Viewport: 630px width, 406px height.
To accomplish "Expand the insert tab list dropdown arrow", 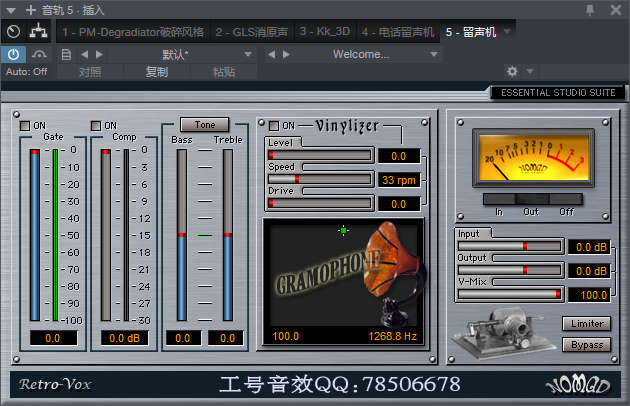I will click(x=507, y=31).
